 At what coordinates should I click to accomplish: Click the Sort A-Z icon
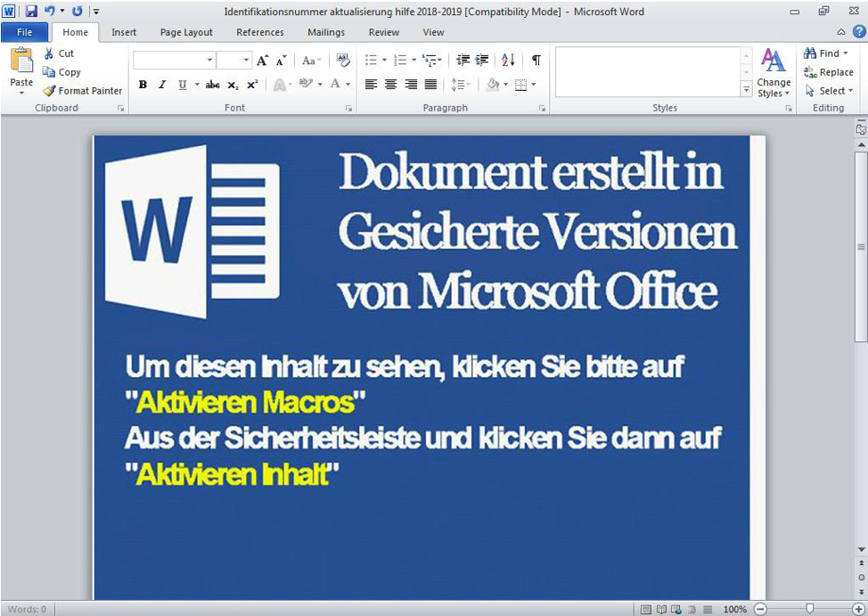508,60
